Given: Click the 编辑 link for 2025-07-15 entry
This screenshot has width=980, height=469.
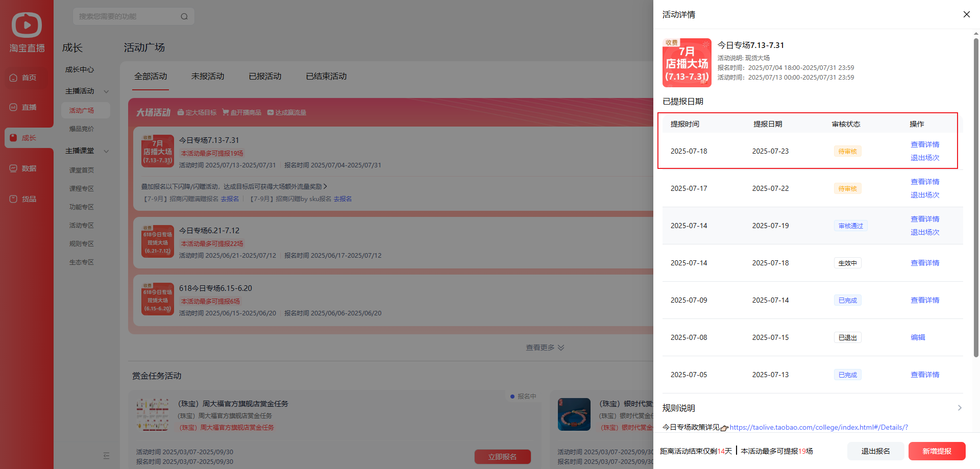Looking at the screenshot, I should tap(917, 337).
